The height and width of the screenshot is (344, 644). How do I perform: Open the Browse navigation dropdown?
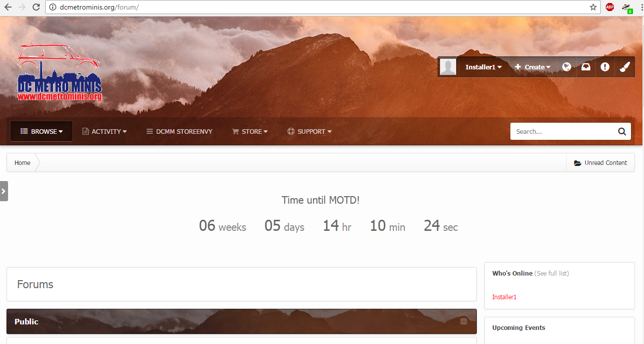(42, 132)
